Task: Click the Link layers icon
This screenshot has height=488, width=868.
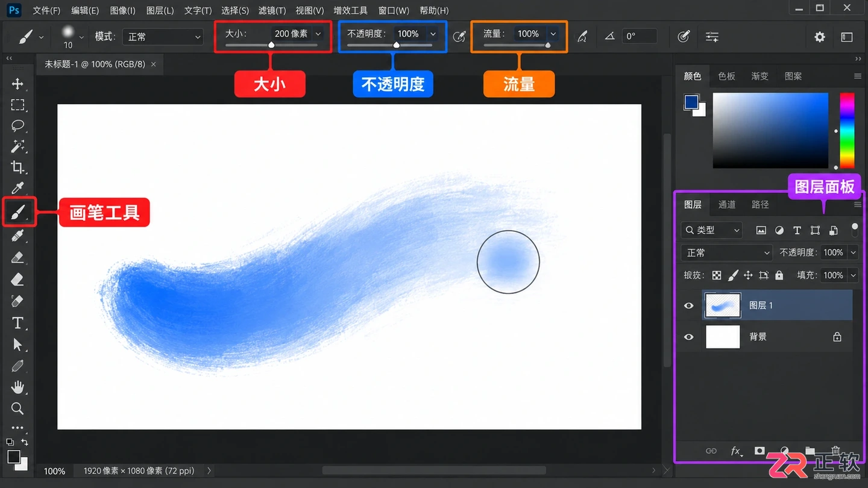Action: 711,451
